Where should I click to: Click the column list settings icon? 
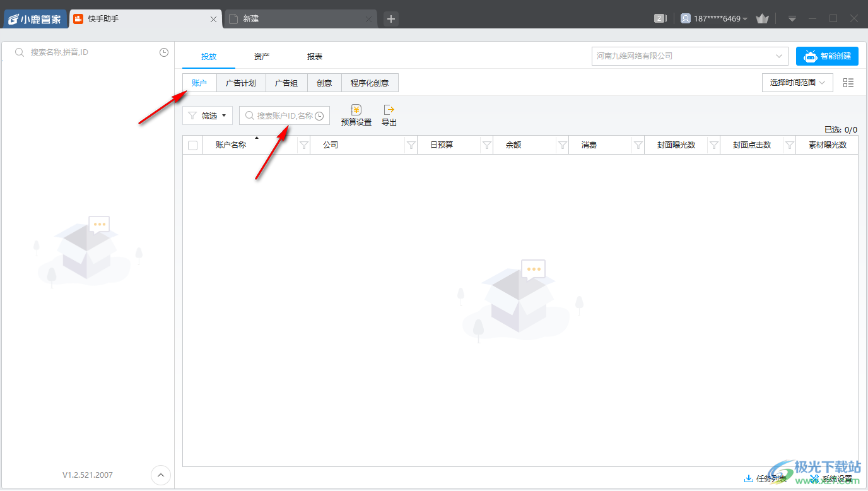pyautogui.click(x=848, y=83)
